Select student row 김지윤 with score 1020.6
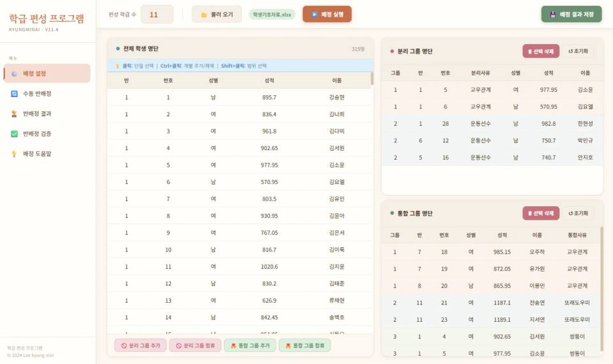613x364 pixels. pyautogui.click(x=239, y=267)
